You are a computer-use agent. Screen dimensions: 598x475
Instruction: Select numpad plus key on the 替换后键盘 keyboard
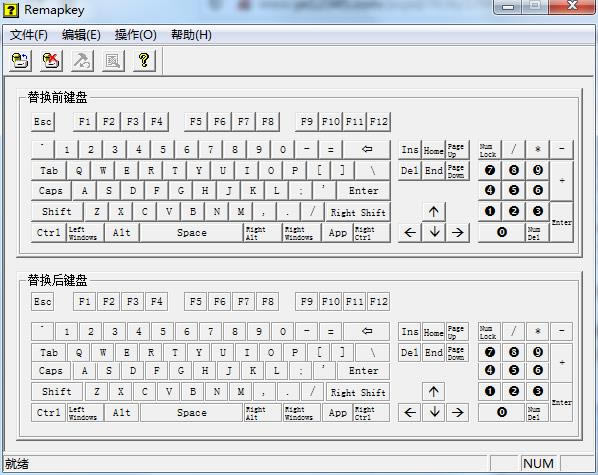click(561, 362)
